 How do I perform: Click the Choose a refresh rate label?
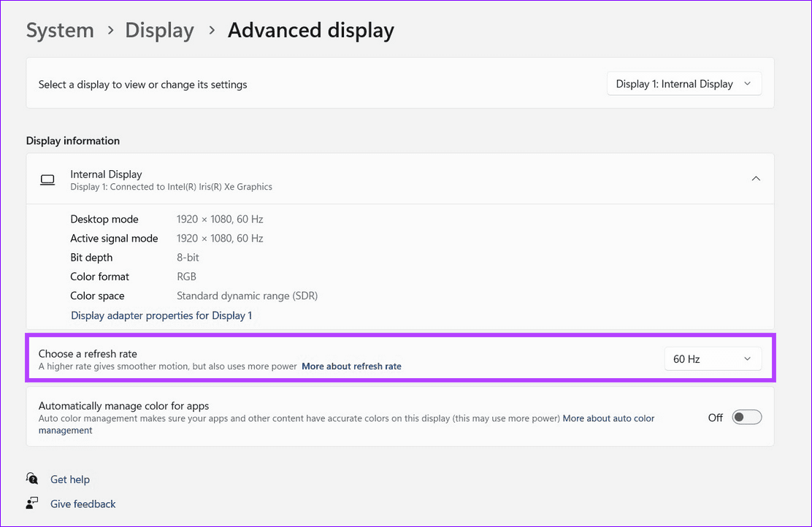(88, 353)
